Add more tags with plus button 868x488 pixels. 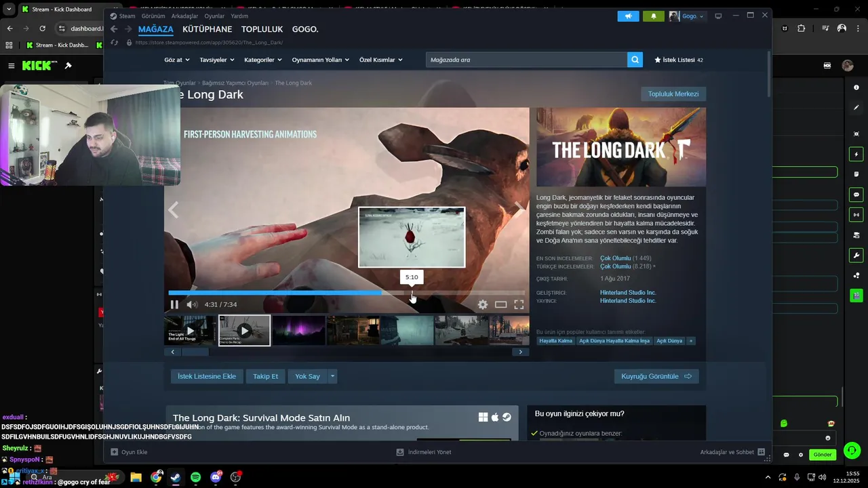point(691,341)
